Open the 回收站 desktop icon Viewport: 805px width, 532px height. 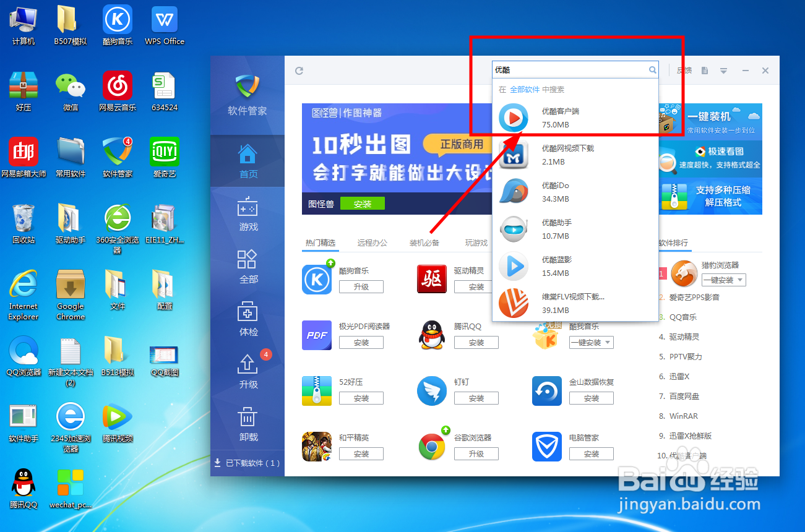24,224
